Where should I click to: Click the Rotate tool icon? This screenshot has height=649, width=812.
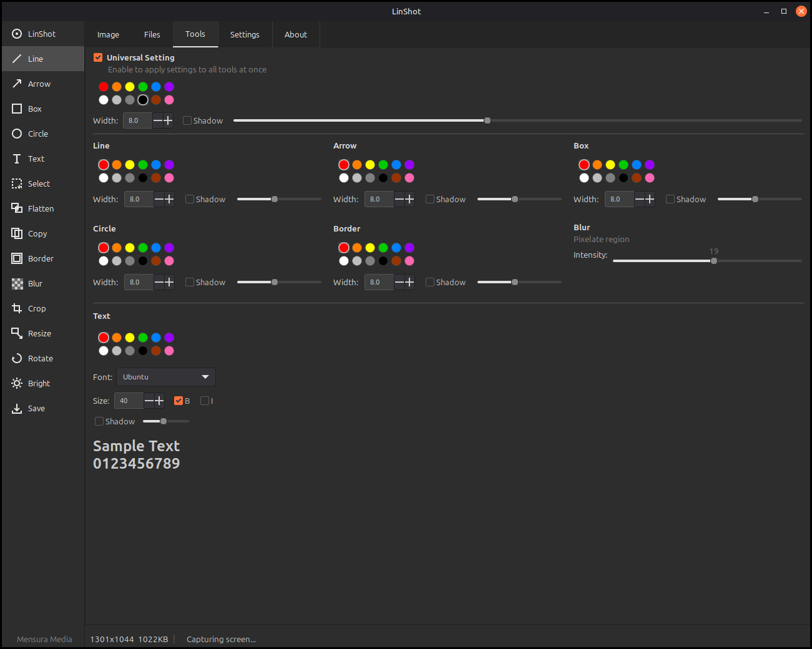pyautogui.click(x=17, y=358)
